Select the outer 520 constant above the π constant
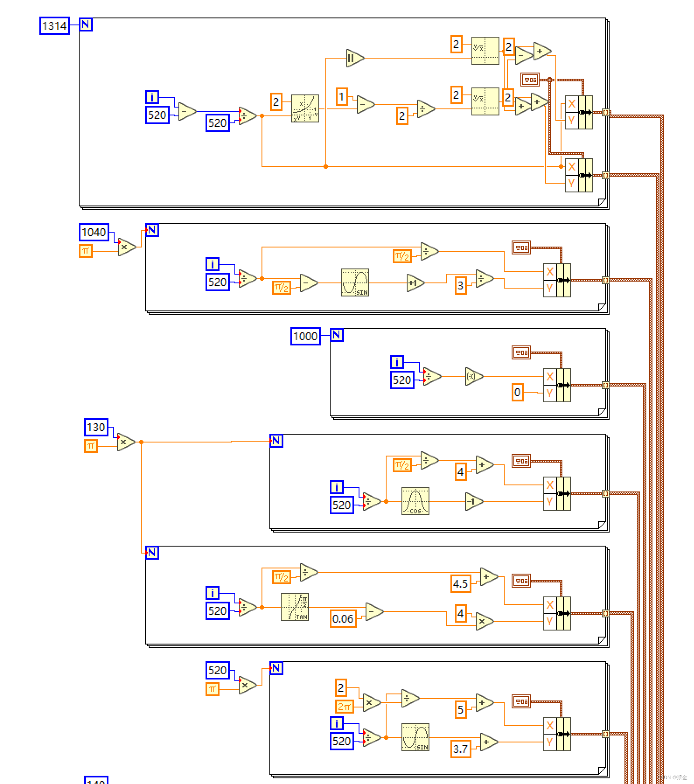The image size is (694, 784). point(217,670)
